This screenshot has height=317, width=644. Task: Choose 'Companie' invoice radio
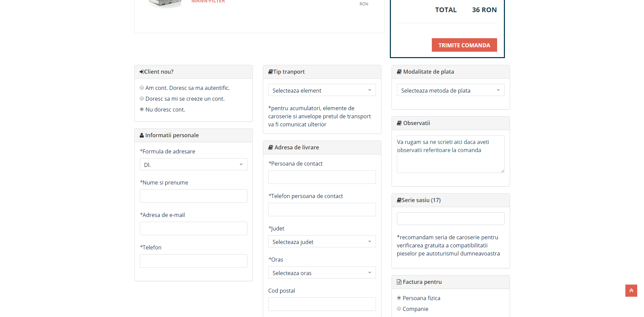pos(399,309)
